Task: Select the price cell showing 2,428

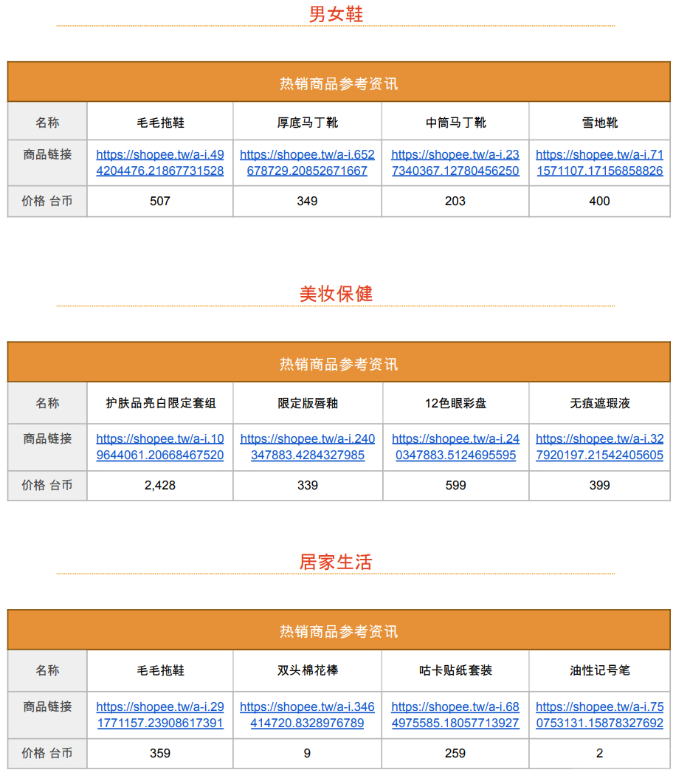Action: 159,486
